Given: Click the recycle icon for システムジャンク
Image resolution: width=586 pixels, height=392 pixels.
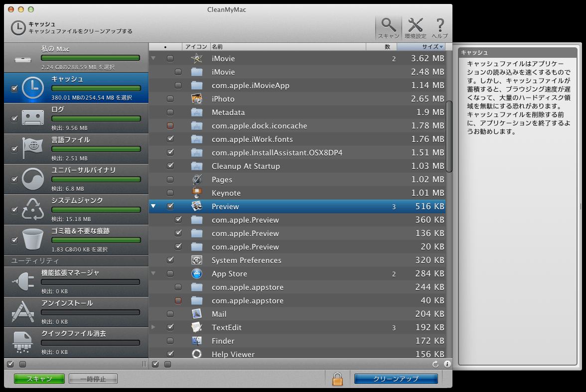Looking at the screenshot, I should point(33,209).
